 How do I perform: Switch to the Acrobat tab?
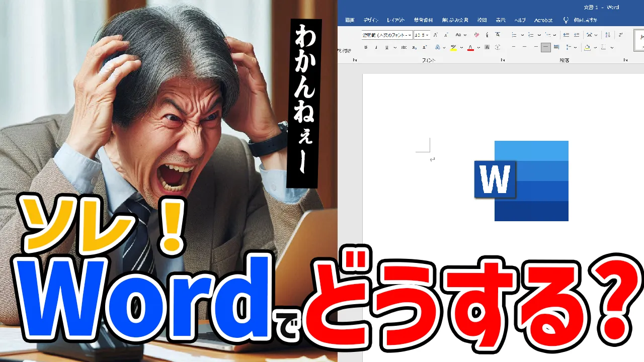543,20
